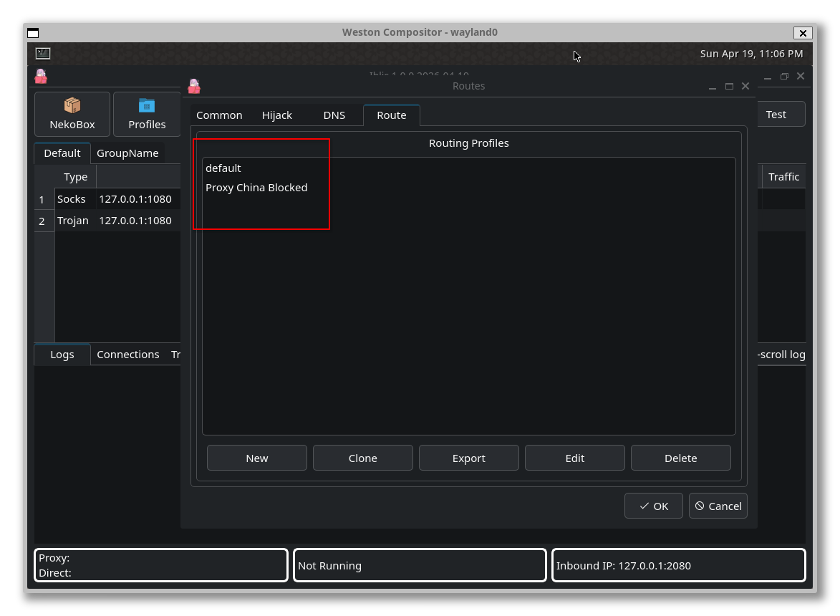This screenshot has width=840, height=616.
Task: Export the routing profile
Action: pyautogui.click(x=468, y=458)
